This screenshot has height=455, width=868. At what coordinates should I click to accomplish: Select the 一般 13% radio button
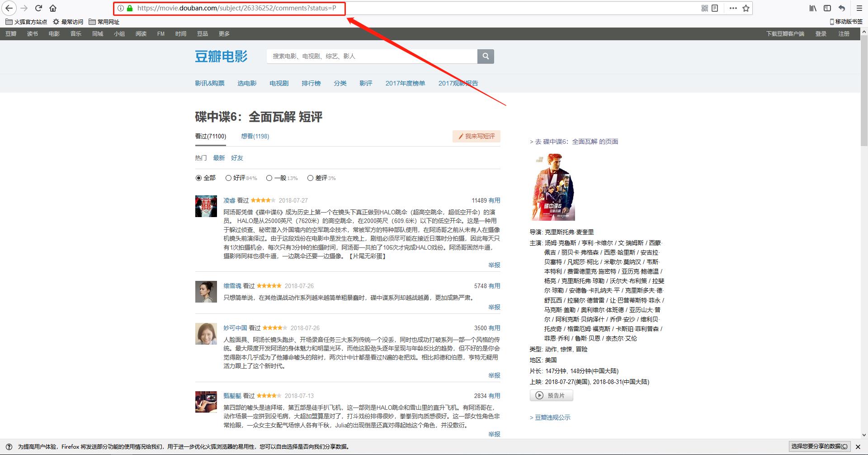coord(269,178)
